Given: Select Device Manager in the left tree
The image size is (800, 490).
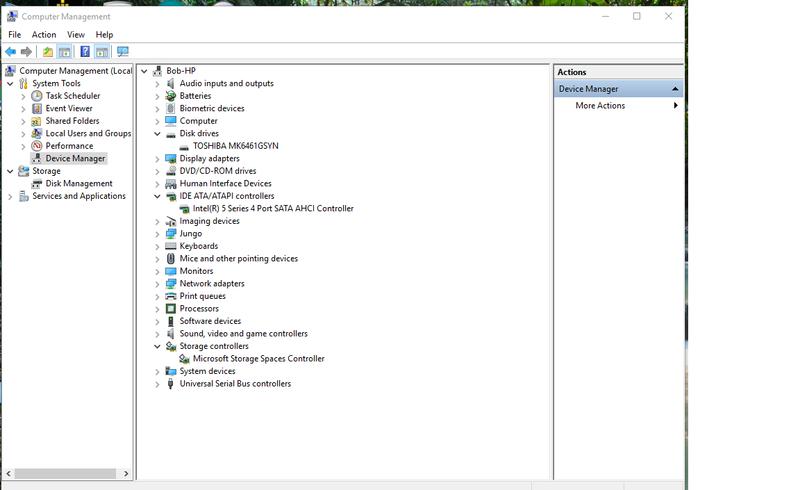Looking at the screenshot, I should [x=75, y=159].
